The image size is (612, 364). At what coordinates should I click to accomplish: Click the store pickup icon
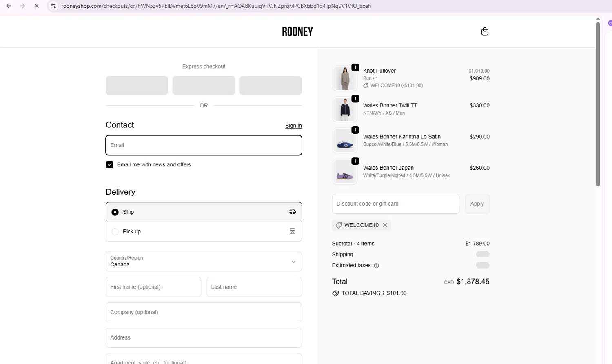point(293,231)
